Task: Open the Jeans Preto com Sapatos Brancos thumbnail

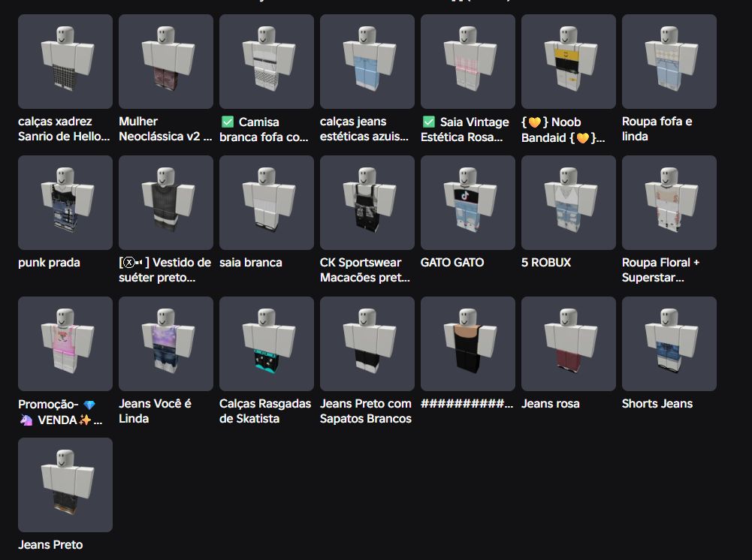Action: (x=367, y=344)
